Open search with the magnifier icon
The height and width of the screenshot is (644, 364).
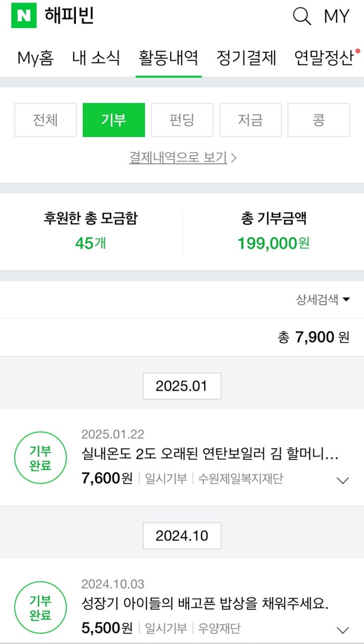click(302, 16)
